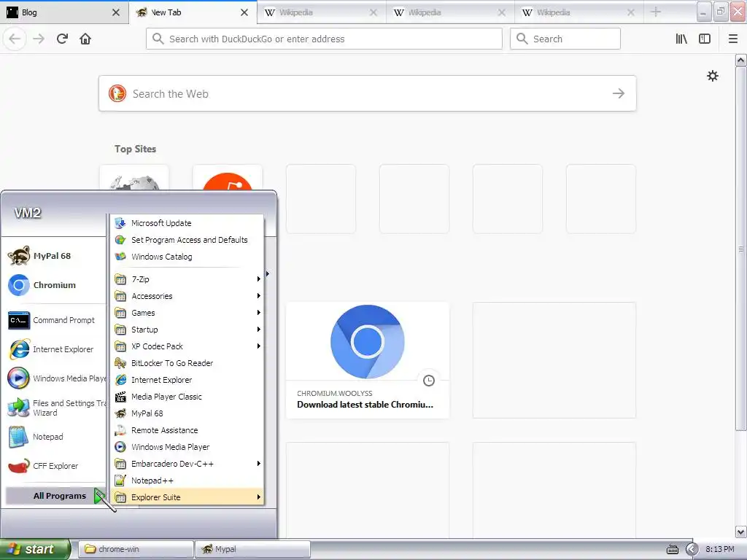Expand the XP Codec Pack submenu

click(187, 346)
